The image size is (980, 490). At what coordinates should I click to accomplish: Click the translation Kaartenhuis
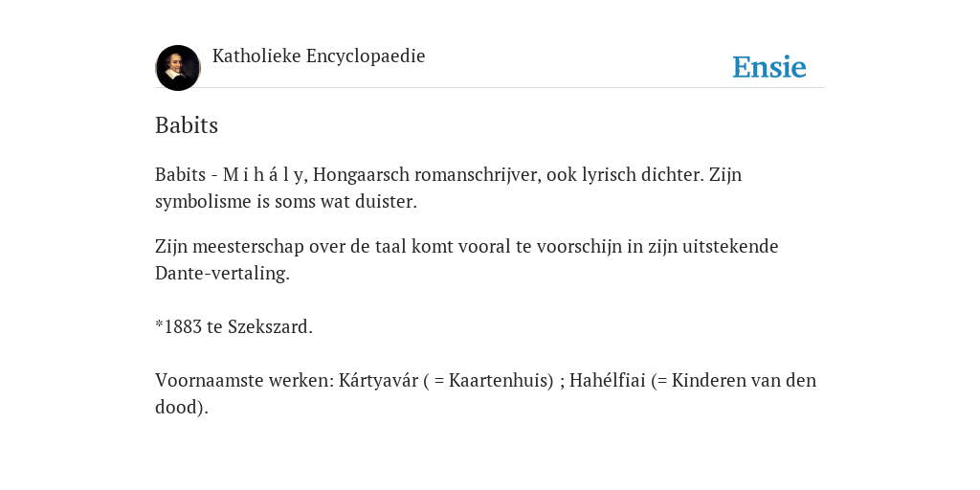tap(501, 380)
